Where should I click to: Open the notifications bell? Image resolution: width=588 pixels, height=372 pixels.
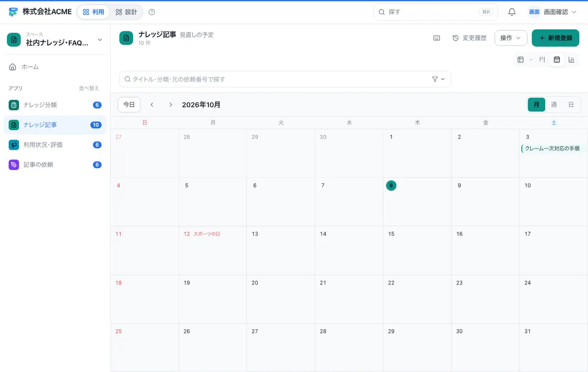click(512, 12)
